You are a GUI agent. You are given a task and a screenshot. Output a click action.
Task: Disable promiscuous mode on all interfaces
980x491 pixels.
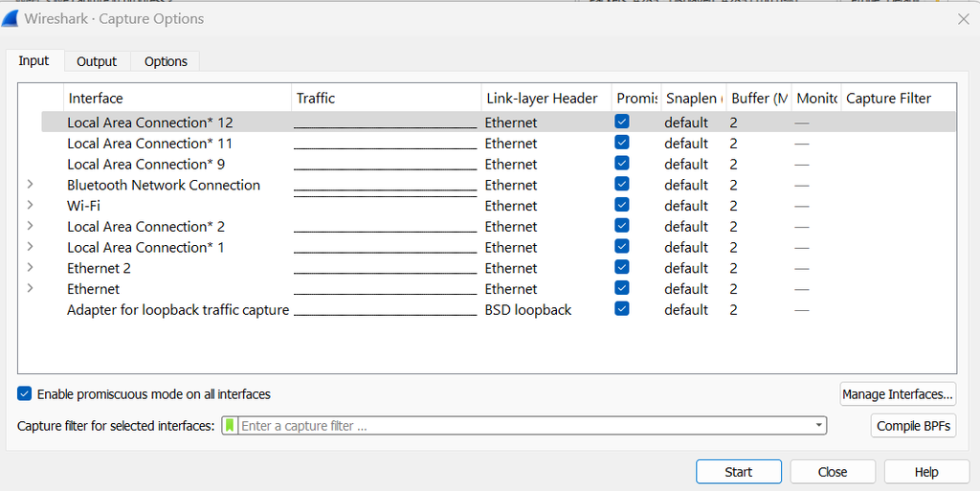click(x=25, y=394)
